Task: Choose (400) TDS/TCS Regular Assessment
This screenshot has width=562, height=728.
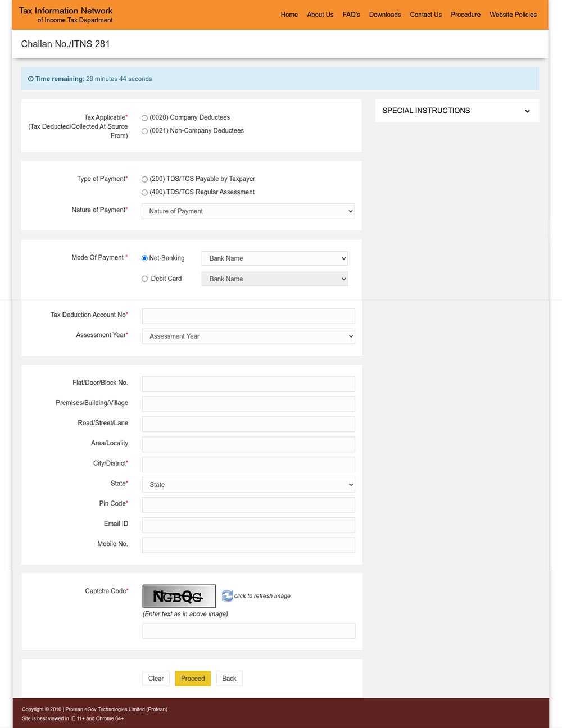Action: point(144,193)
